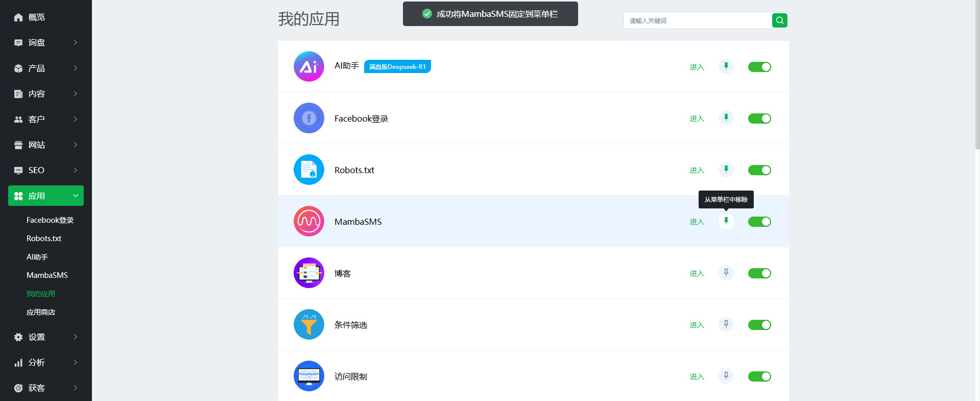The image size is (980, 401).
Task: Pin 博客 to the menu bar
Action: [726, 273]
